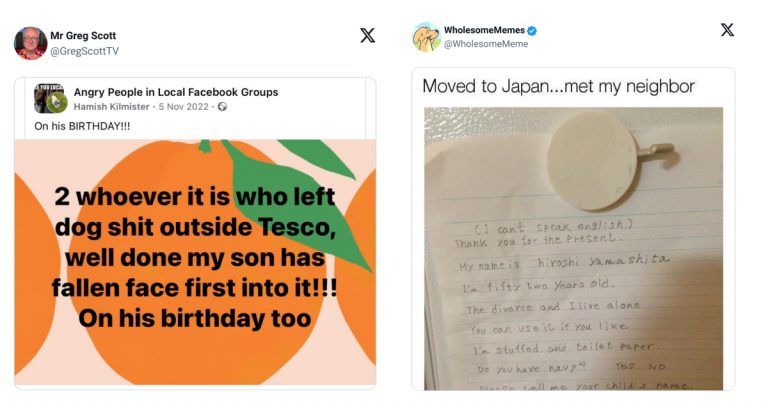Click the X logo on Greg Scott's tweet
This screenshot has width=768, height=403.
[367, 35]
